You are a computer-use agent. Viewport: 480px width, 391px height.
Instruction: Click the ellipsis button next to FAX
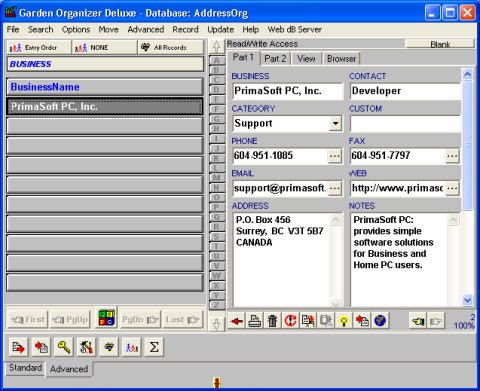(x=452, y=156)
